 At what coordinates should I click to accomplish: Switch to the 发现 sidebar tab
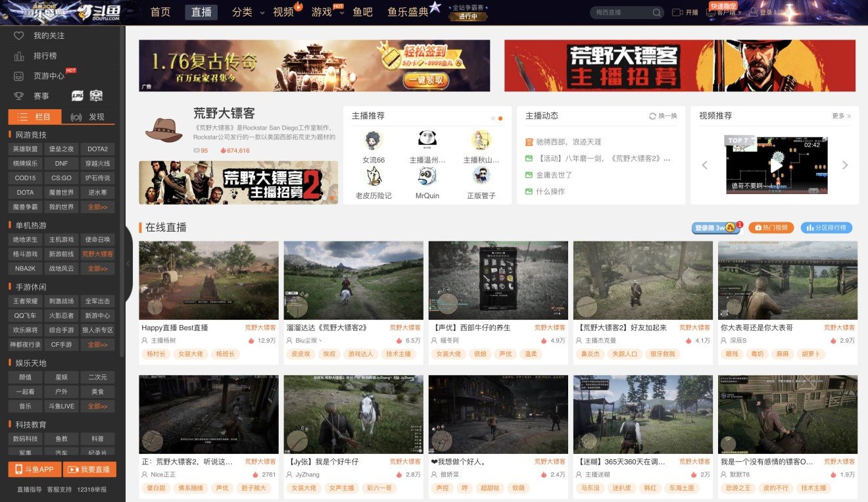click(88, 116)
